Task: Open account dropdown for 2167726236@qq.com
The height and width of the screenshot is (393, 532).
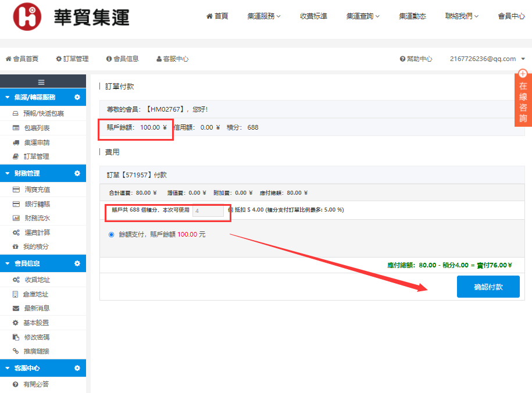Action: click(x=487, y=59)
